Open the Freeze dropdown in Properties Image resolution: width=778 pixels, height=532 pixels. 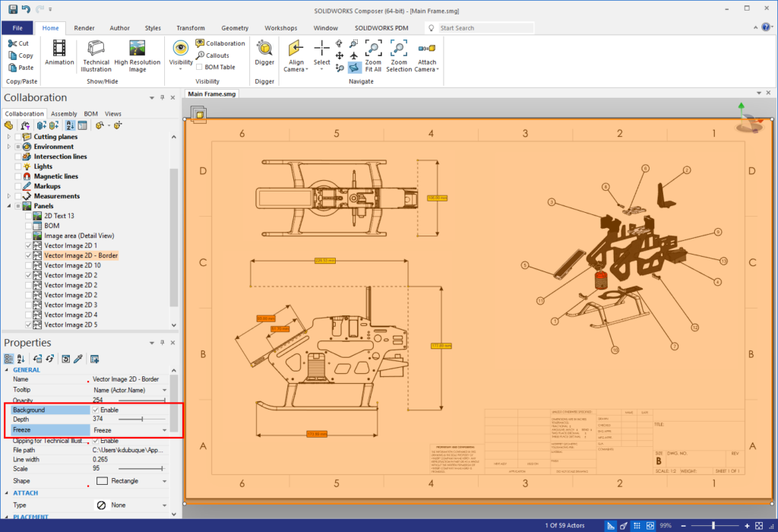pos(166,429)
